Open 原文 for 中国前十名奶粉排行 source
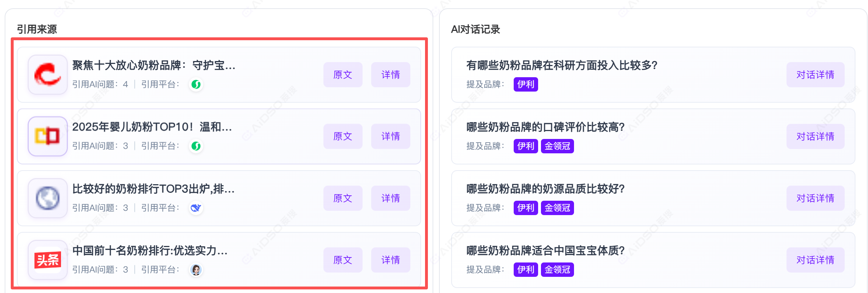This screenshot has width=868, height=293. click(x=343, y=260)
